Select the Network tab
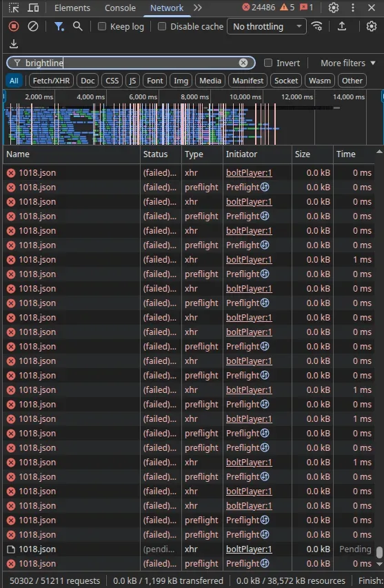384x588 pixels. point(167,8)
